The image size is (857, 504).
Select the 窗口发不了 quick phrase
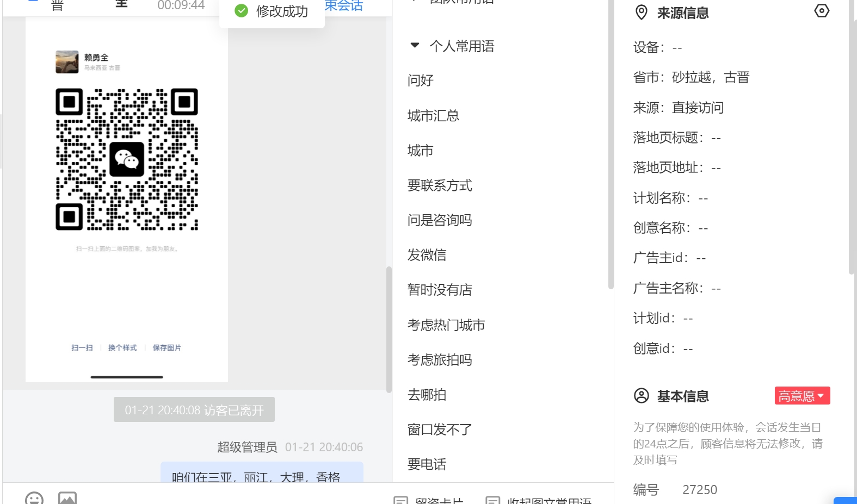(440, 430)
